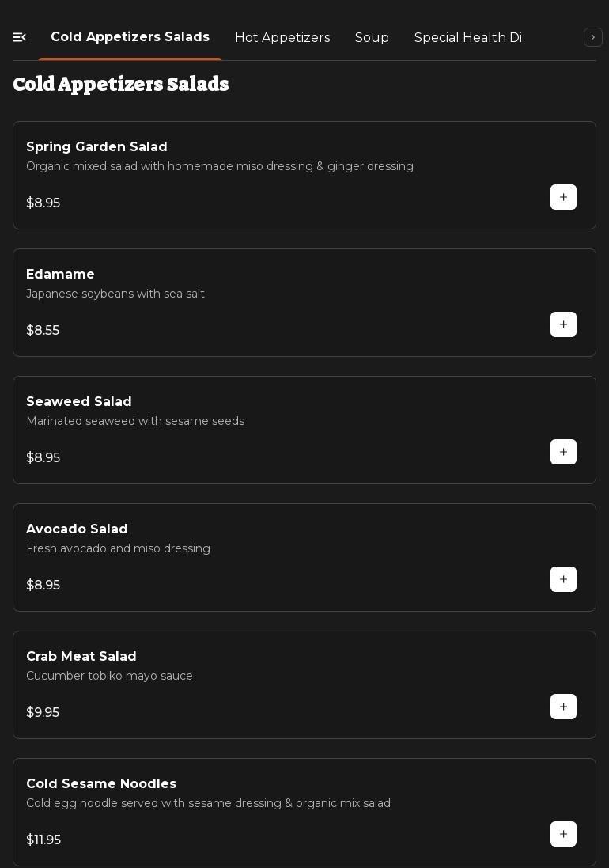Switch to Hot Appetizers tab
The width and height of the screenshot is (609, 868).
[x=282, y=38]
